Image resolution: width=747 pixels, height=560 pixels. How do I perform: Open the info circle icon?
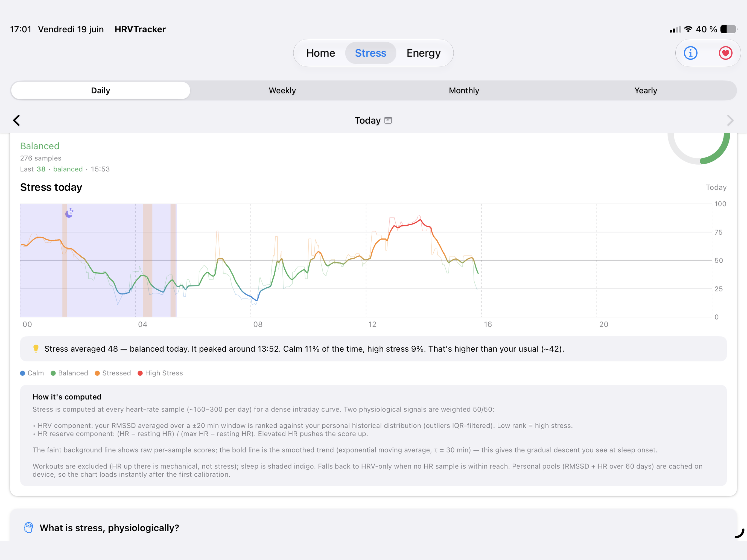click(690, 53)
